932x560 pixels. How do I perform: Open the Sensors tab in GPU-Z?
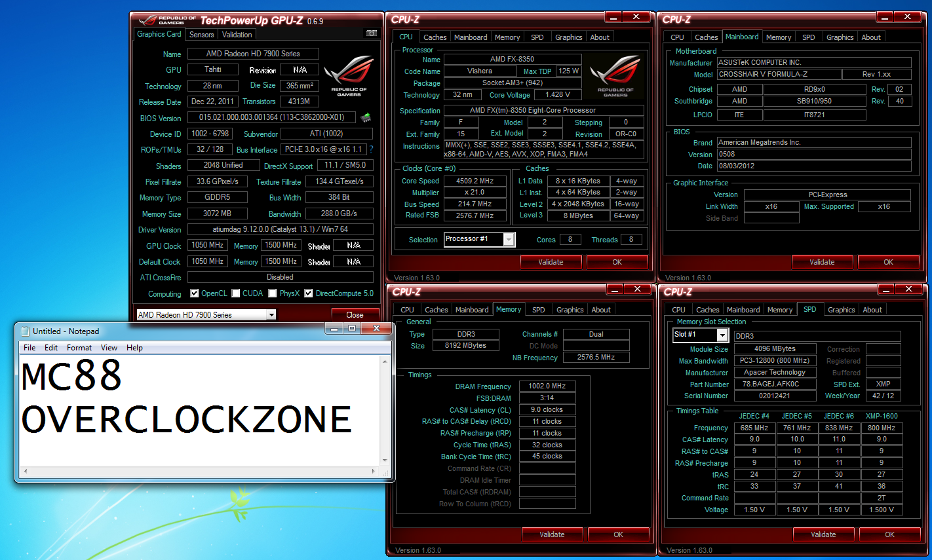point(202,35)
